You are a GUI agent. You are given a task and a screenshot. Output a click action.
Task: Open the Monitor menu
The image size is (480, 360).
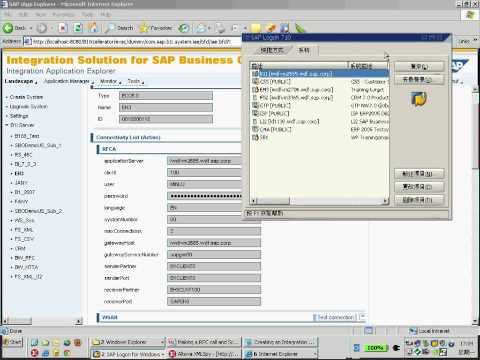click(110, 81)
